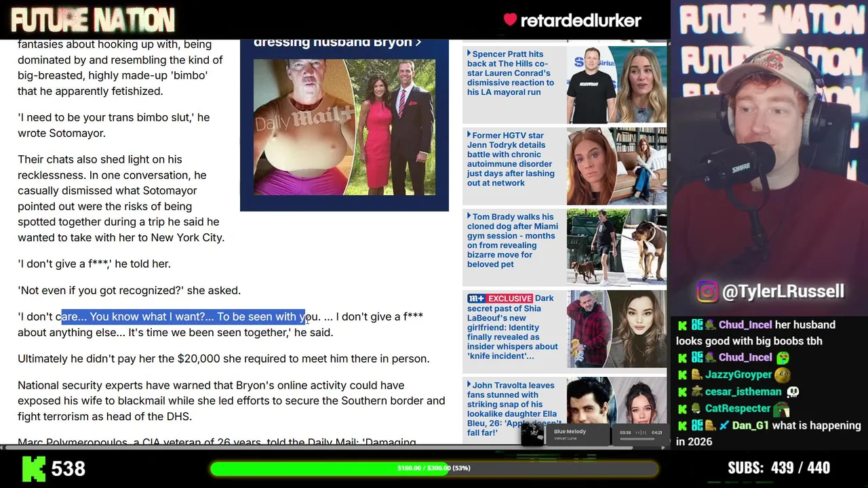Viewport: 868px width, 488px height.
Task: Click the Daily Mail+ husband Bryon article image
Action: [x=344, y=127]
